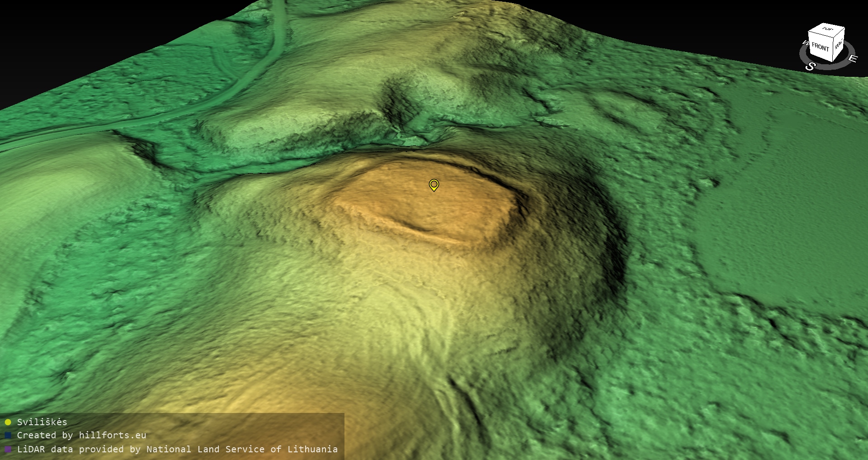The width and height of the screenshot is (868, 460).
Task: Click the National Land Service of Lithuania credit
Action: pos(242,449)
